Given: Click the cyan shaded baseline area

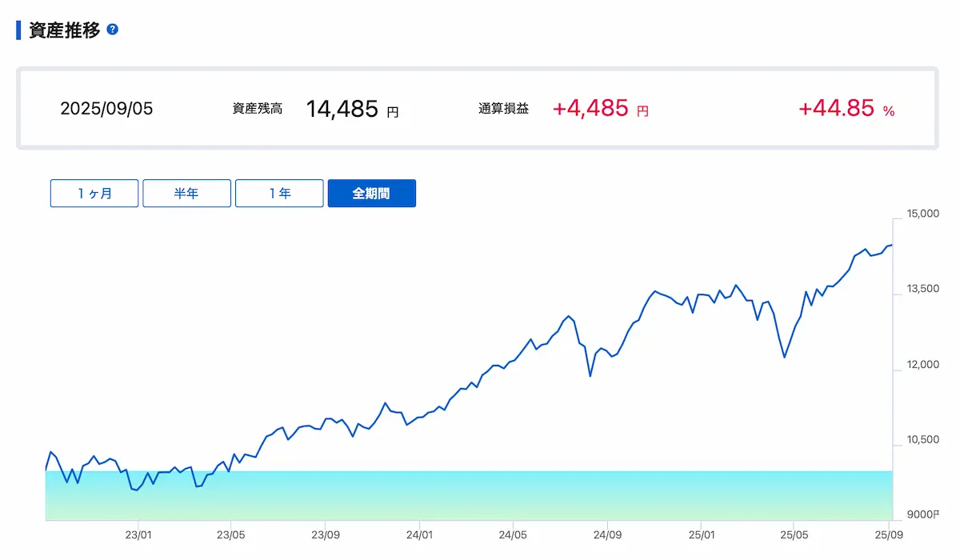Looking at the screenshot, I should tap(468, 495).
